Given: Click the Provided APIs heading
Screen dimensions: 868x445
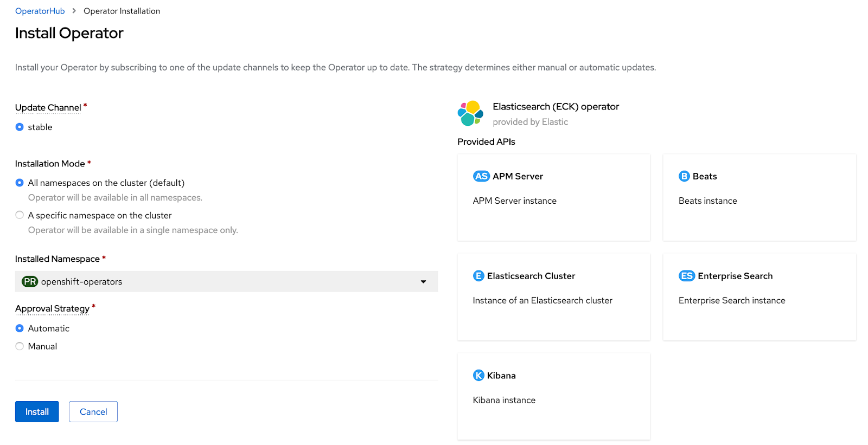Looking at the screenshot, I should (x=486, y=141).
